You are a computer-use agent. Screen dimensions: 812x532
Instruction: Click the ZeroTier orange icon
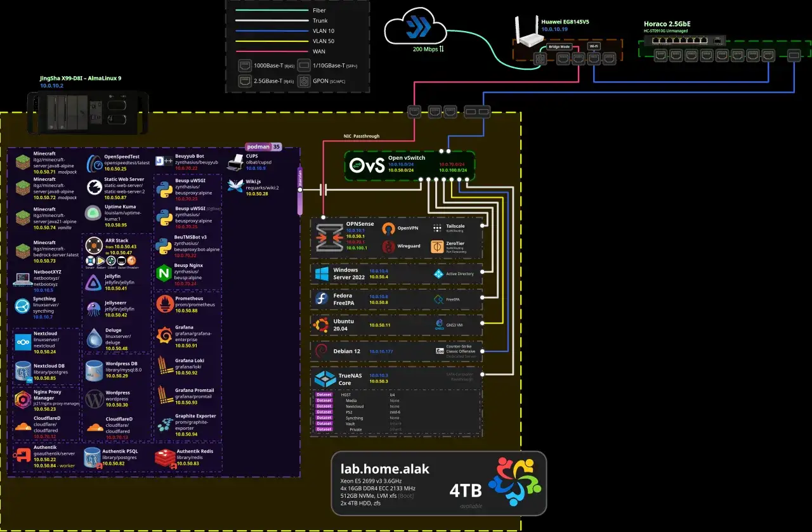coord(438,247)
